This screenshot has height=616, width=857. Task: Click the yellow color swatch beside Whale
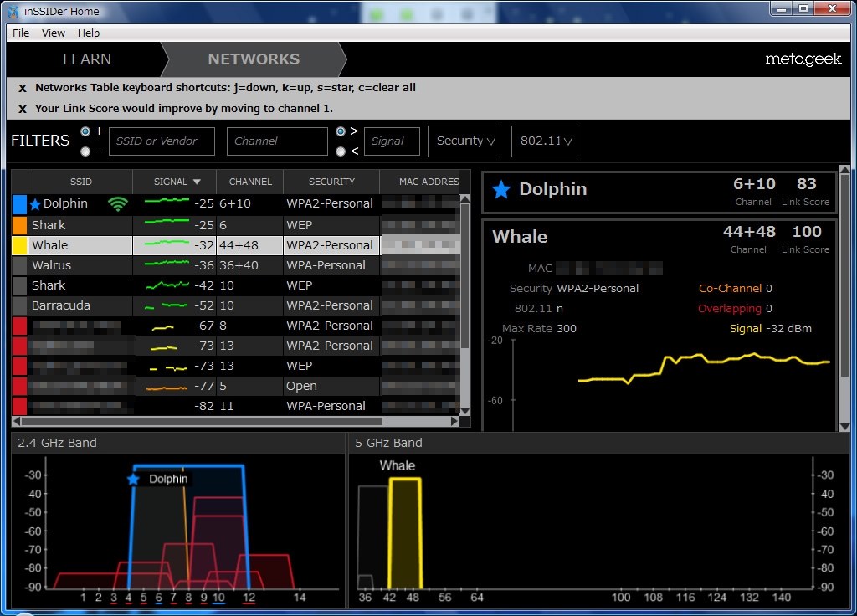click(20, 245)
